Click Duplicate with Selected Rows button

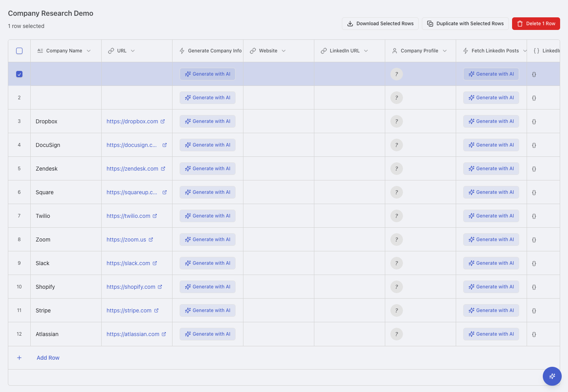click(465, 24)
